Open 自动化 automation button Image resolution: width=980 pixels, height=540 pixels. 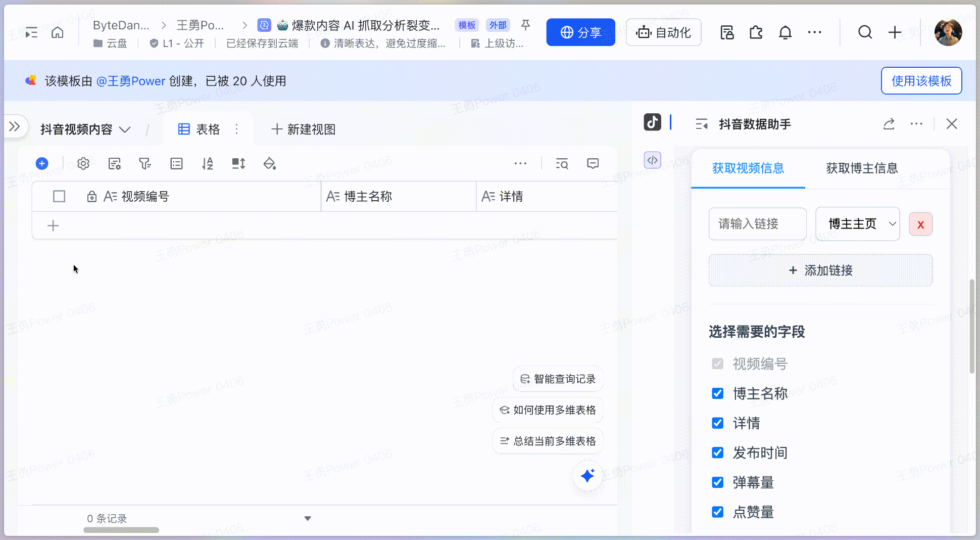tap(663, 32)
